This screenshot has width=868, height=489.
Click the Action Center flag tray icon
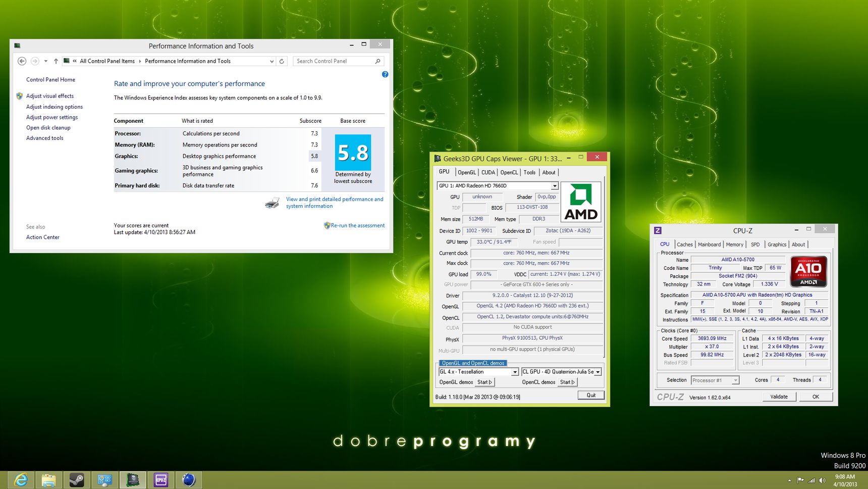pos(800,480)
